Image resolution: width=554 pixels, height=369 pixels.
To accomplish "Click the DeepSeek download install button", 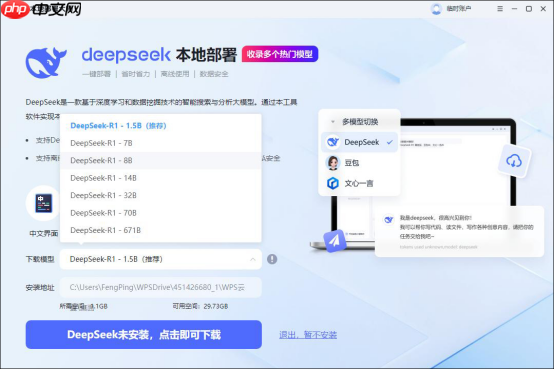I will point(144,335).
